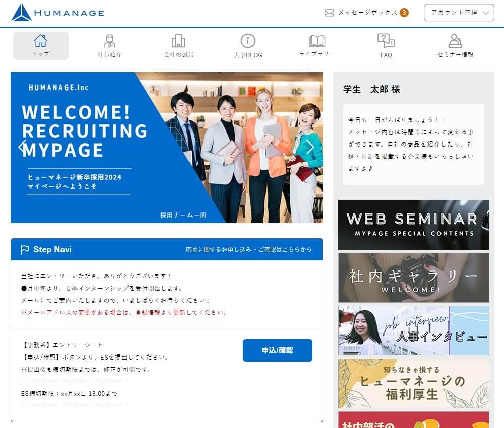The image size is (504, 428).
Task: Open the FAQ question-mark icon
Action: pos(386,41)
